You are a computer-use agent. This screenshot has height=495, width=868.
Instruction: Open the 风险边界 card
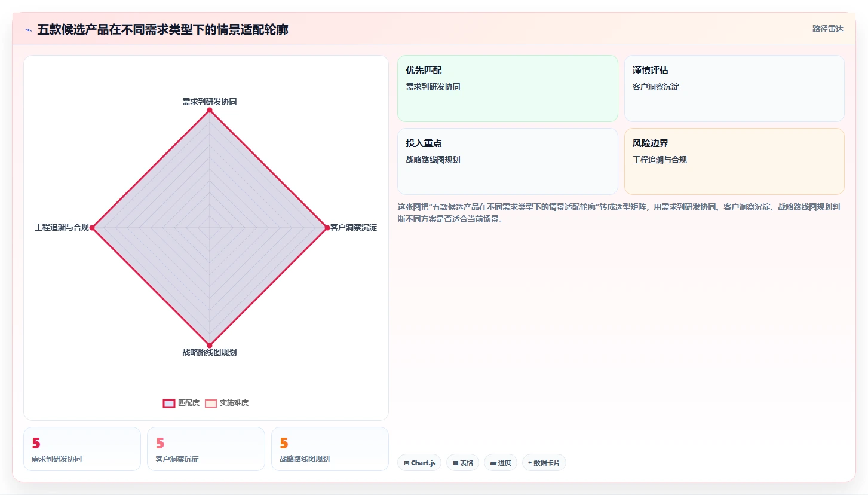click(734, 161)
